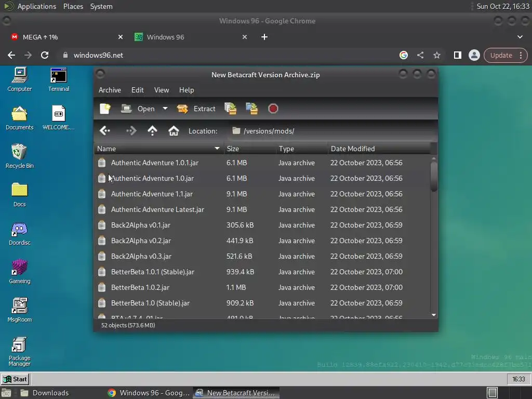Viewport: 532px width, 399px height.
Task: Open the Terminal desktop icon
Action: tap(59, 79)
